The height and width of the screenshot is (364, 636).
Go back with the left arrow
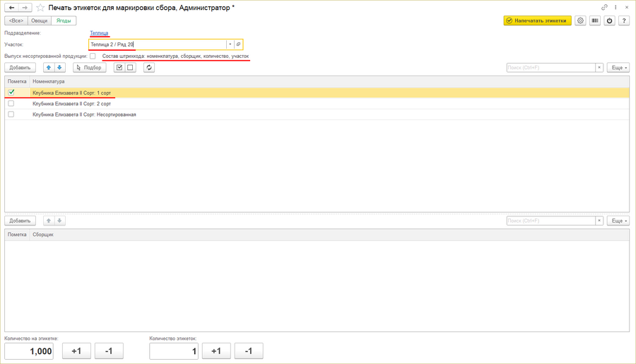(x=12, y=8)
